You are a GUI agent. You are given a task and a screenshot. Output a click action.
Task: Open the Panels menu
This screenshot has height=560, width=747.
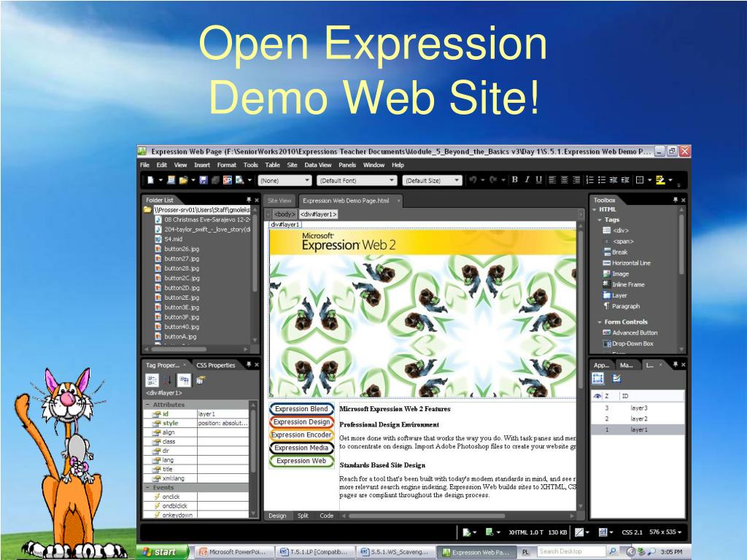(347, 165)
